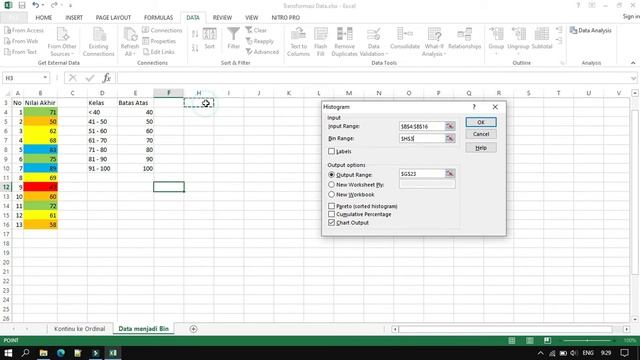Open the Data Analysis tool
Image resolution: width=640 pixels, height=360 pixels.
point(591,30)
